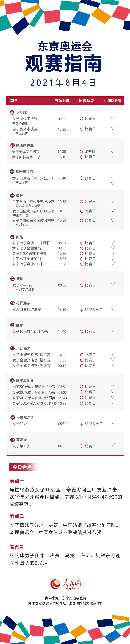Click the golf (高尔夫) sport icon

pos(12,440)
